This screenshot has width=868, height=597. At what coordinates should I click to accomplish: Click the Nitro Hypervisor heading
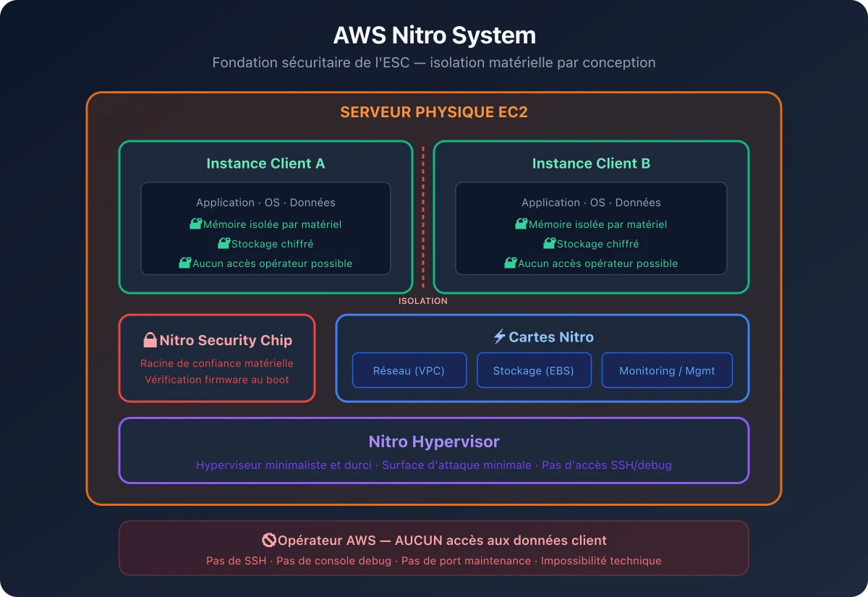434,441
